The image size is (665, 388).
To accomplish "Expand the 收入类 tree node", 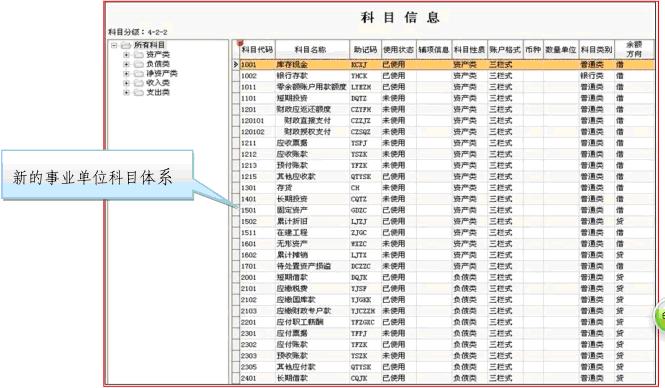I will point(126,83).
